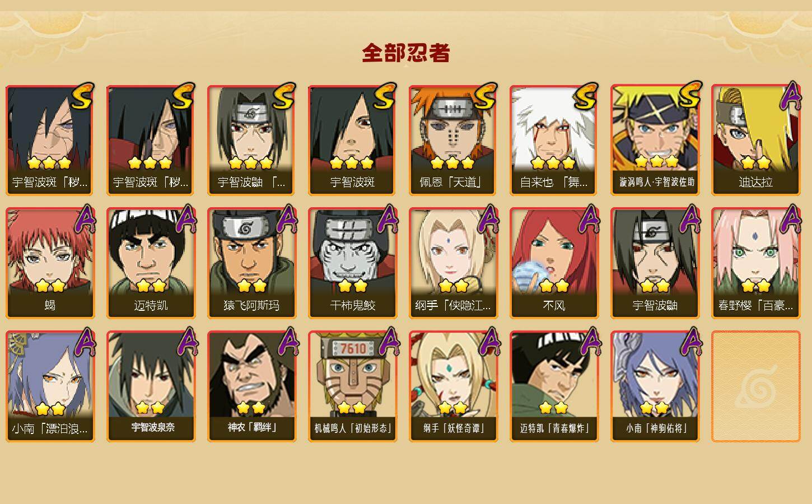Image resolution: width=812 pixels, height=504 pixels.
Task: Open the 漩涡鸣人·宇智波佐助 card
Action: (655, 140)
